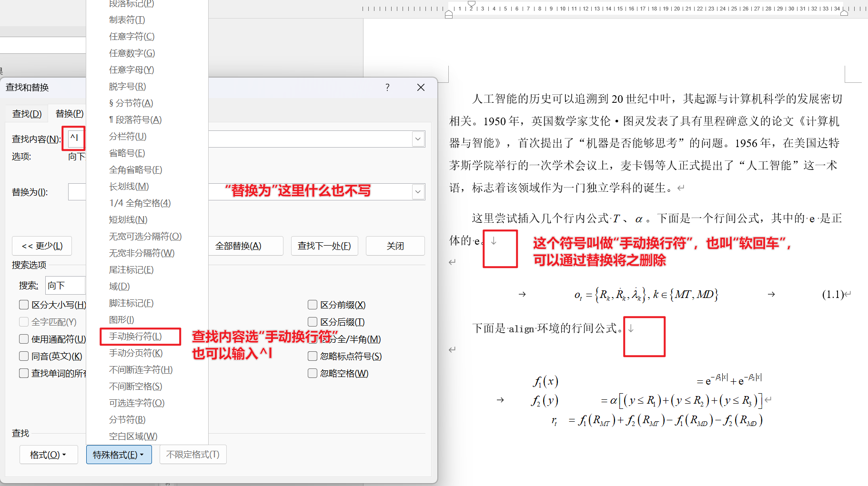Click the equation number (1.1)

833,295
